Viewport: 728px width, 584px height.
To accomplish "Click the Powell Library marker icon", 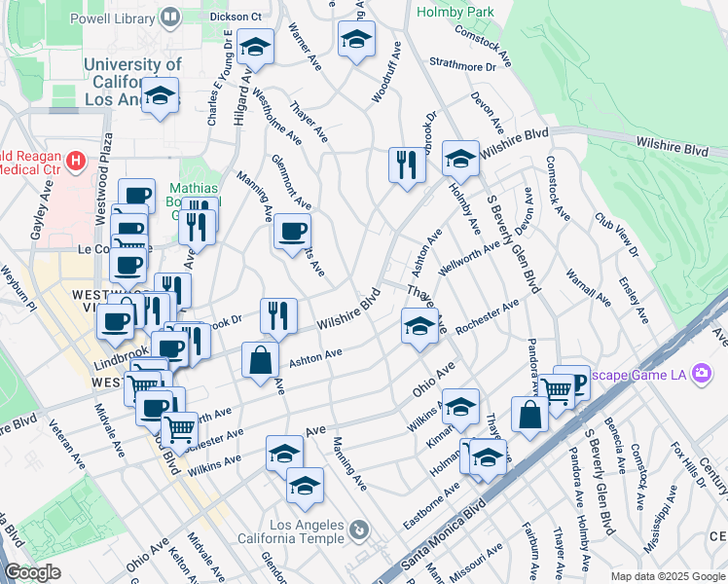I will tap(170, 18).
